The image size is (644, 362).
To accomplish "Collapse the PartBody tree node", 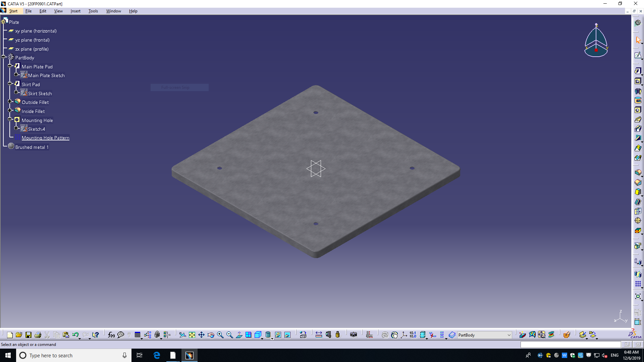I will [4, 57].
